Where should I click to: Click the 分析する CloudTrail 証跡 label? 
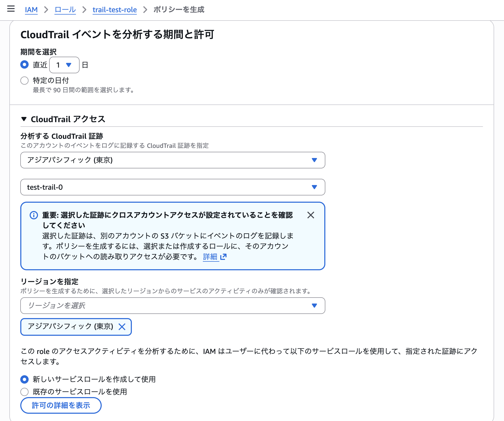point(62,136)
